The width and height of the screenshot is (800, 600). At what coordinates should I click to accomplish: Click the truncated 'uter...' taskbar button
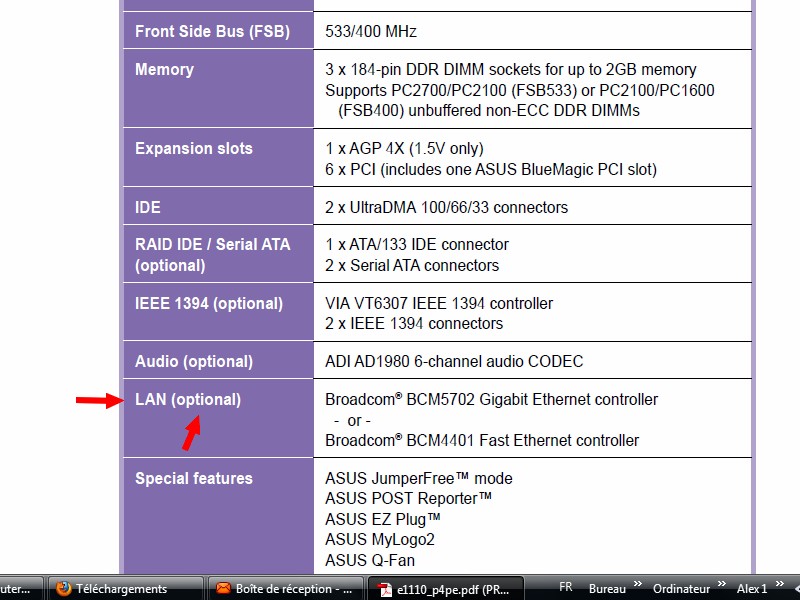tap(20, 589)
